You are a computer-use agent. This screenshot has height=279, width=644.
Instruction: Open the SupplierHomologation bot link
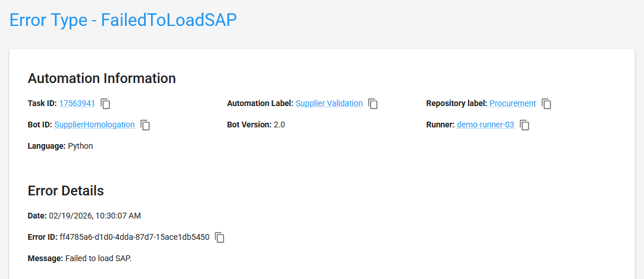click(95, 125)
